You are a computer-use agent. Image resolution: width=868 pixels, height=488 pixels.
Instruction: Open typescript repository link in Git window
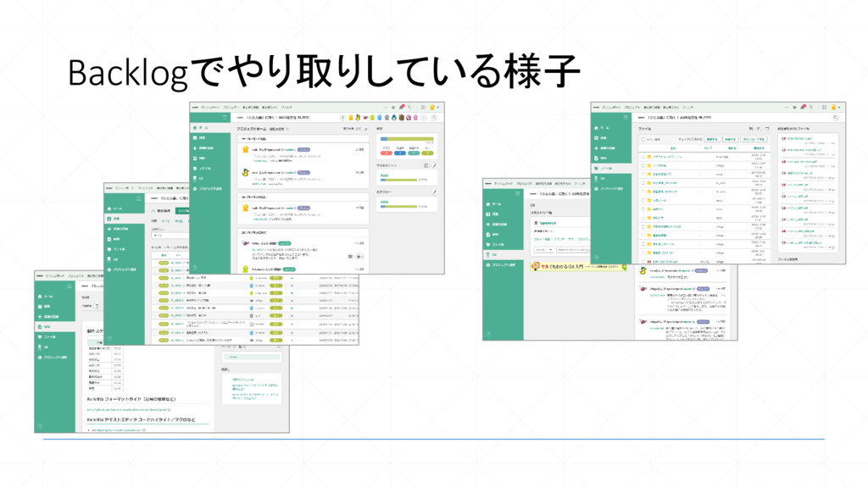(x=548, y=223)
